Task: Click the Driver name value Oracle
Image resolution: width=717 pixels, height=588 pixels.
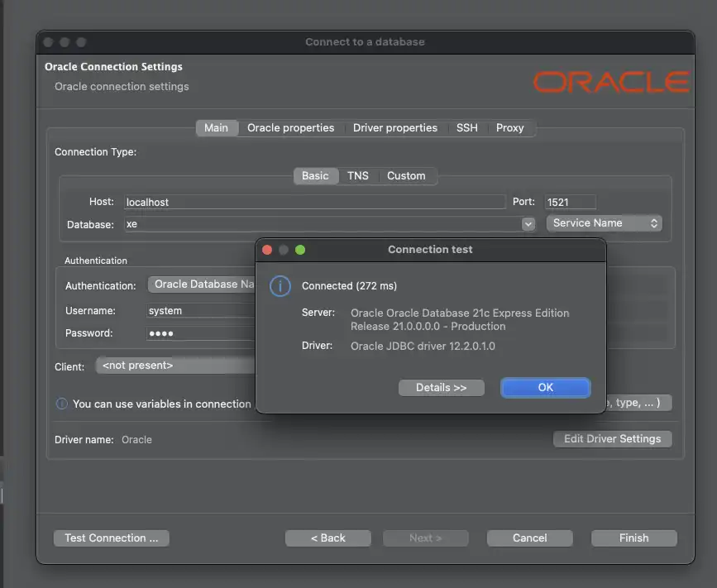Action: pos(136,440)
